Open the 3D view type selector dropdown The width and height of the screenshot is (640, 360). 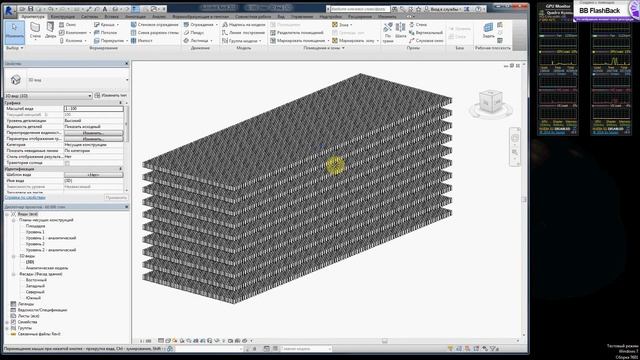tap(127, 80)
